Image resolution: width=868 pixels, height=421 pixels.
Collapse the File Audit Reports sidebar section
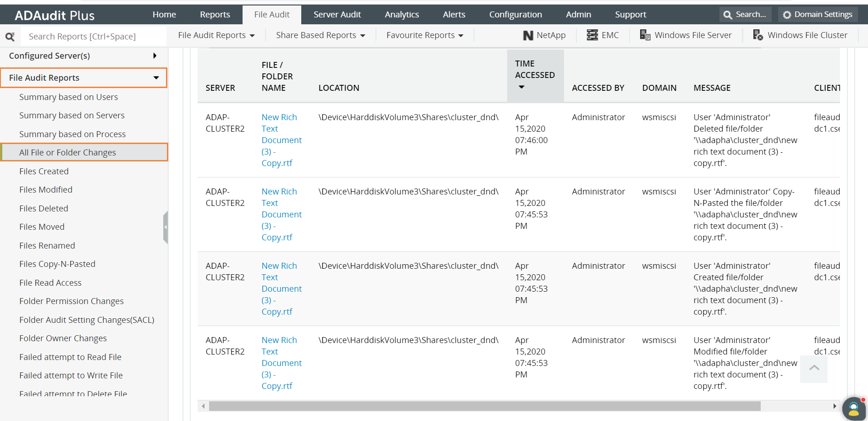[157, 78]
